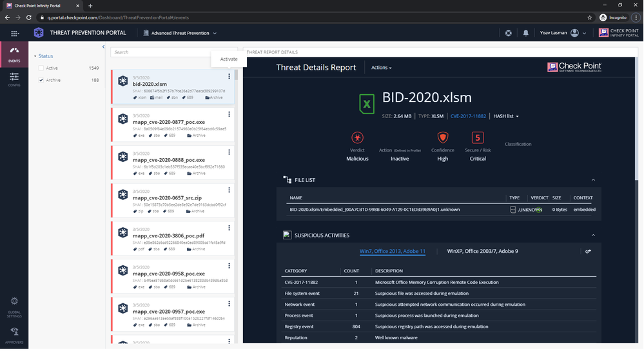Reload the browser page
Image resolution: width=644 pixels, height=351 pixels.
click(29, 17)
